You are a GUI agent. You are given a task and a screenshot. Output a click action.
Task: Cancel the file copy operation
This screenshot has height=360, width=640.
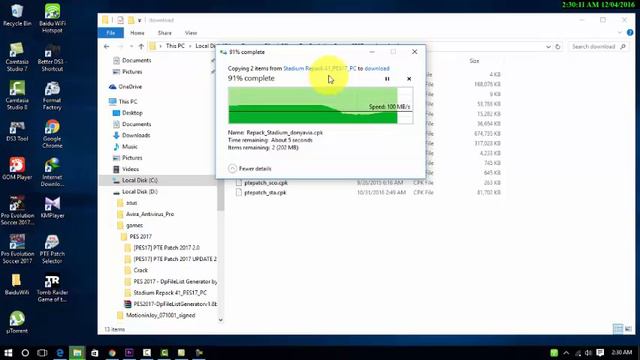(409, 79)
